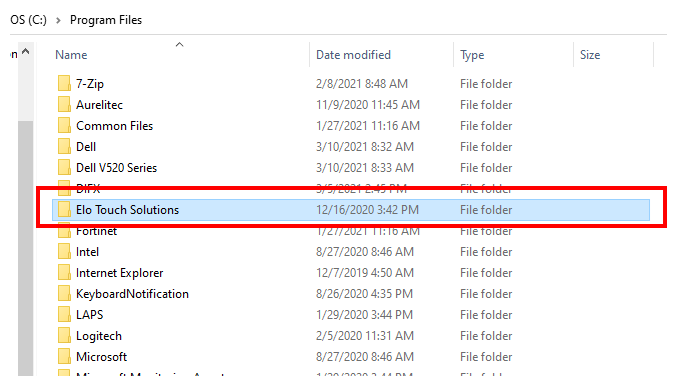Select the Aurelitec folder icon

click(64, 104)
